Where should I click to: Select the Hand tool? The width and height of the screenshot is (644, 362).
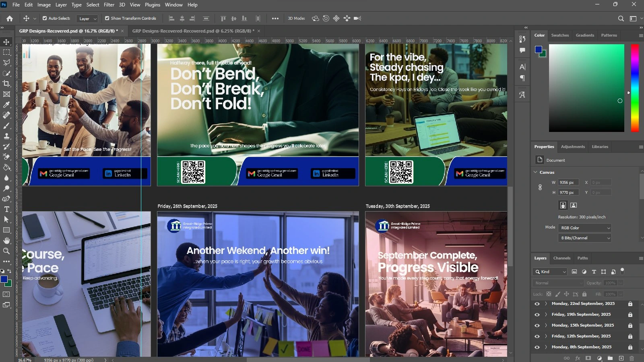(x=7, y=241)
